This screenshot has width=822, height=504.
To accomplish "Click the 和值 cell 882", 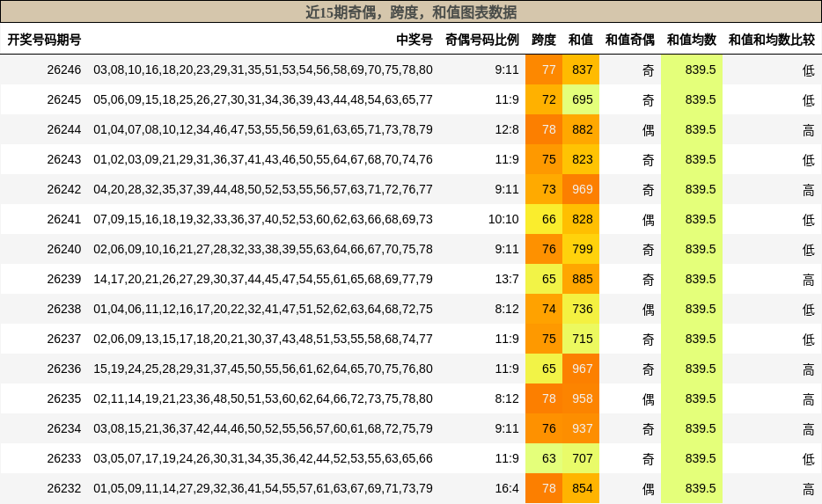I will (x=581, y=129).
